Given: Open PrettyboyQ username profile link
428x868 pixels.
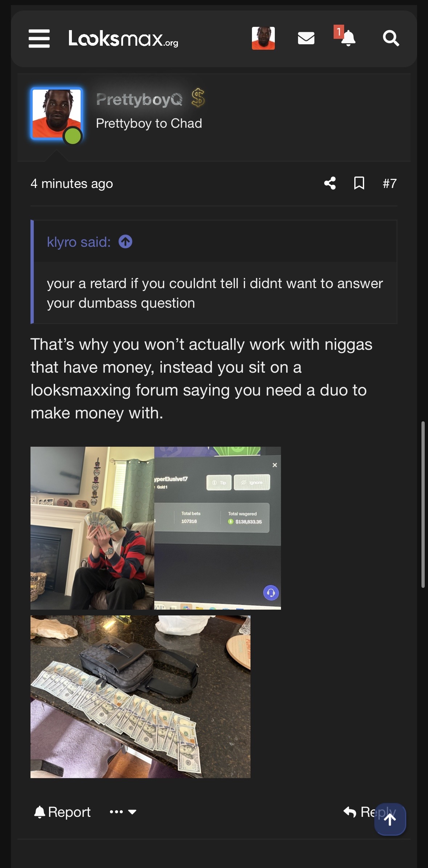Looking at the screenshot, I should point(139,99).
